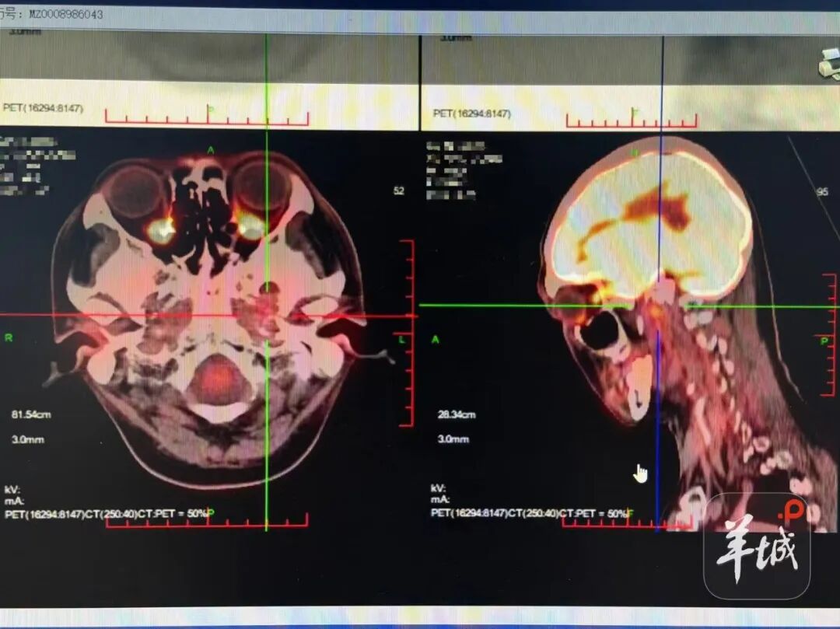Click the 28.34cm measurement text
Viewport: 840px width, 629px height.
(x=457, y=415)
